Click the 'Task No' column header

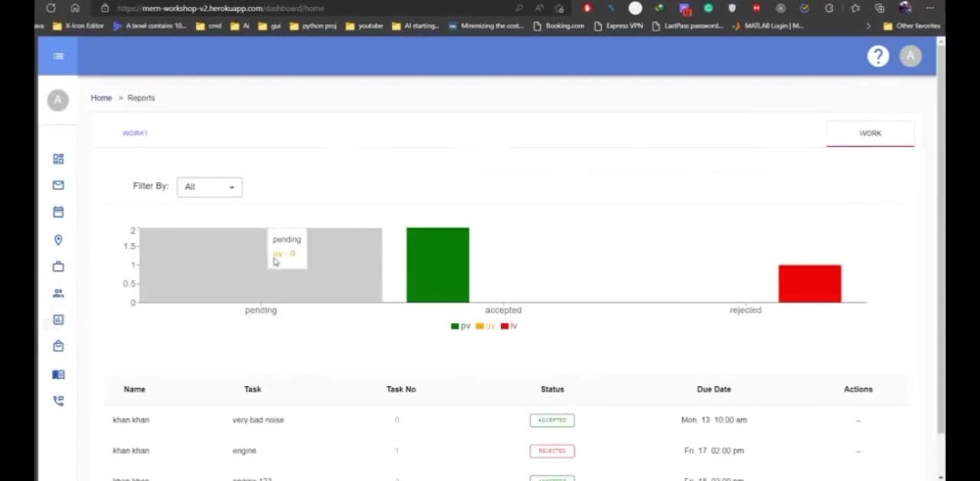point(401,389)
